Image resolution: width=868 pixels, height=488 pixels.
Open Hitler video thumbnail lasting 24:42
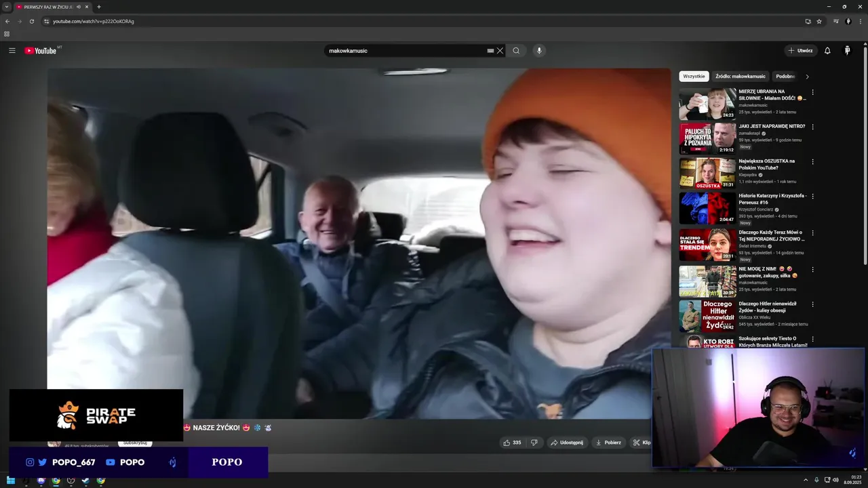(x=707, y=316)
